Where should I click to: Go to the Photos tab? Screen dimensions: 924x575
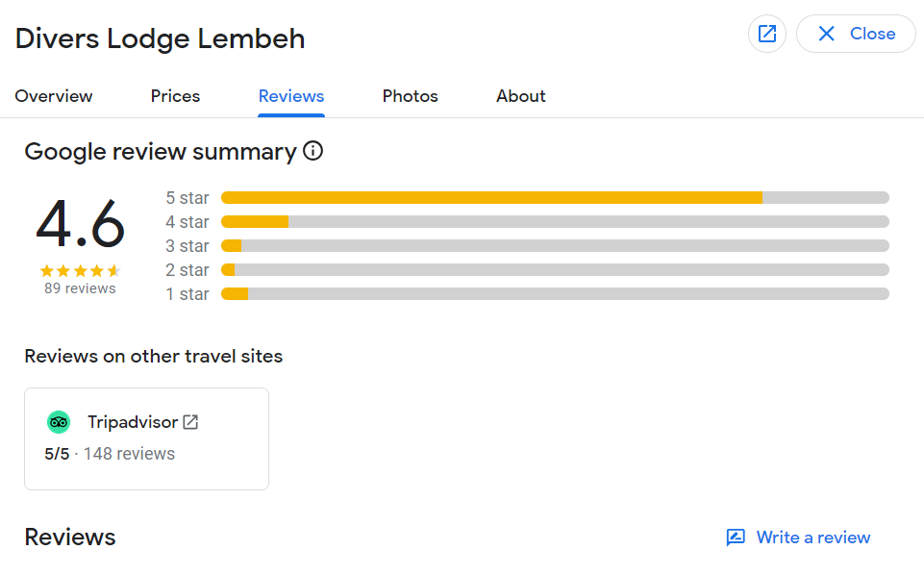click(x=411, y=96)
